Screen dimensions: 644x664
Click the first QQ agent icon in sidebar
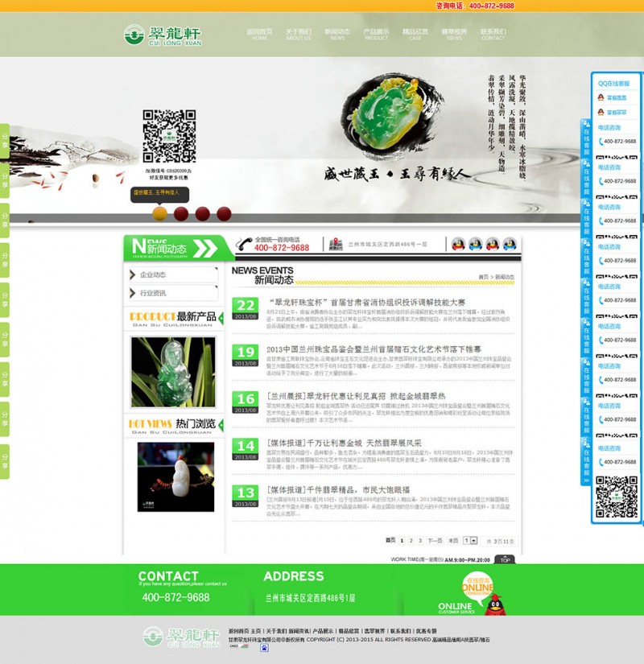click(x=601, y=97)
